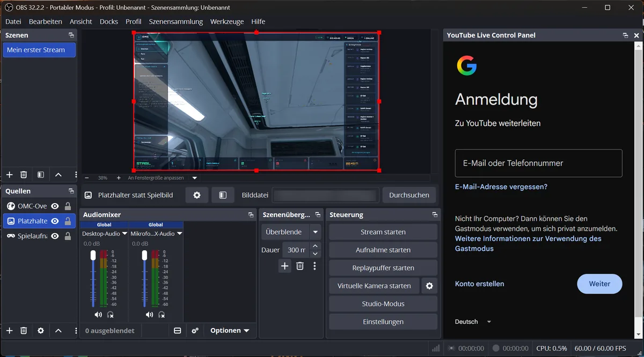Open source properties gear in Quellen toolbar
The width and height of the screenshot is (644, 357).
point(41,331)
